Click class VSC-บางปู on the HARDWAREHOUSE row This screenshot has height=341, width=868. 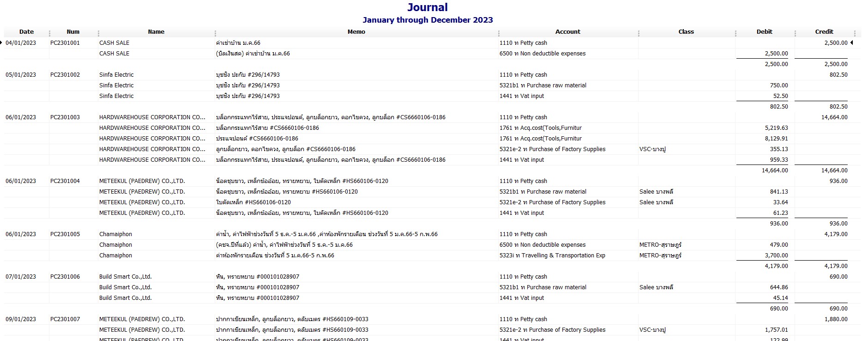(652, 149)
